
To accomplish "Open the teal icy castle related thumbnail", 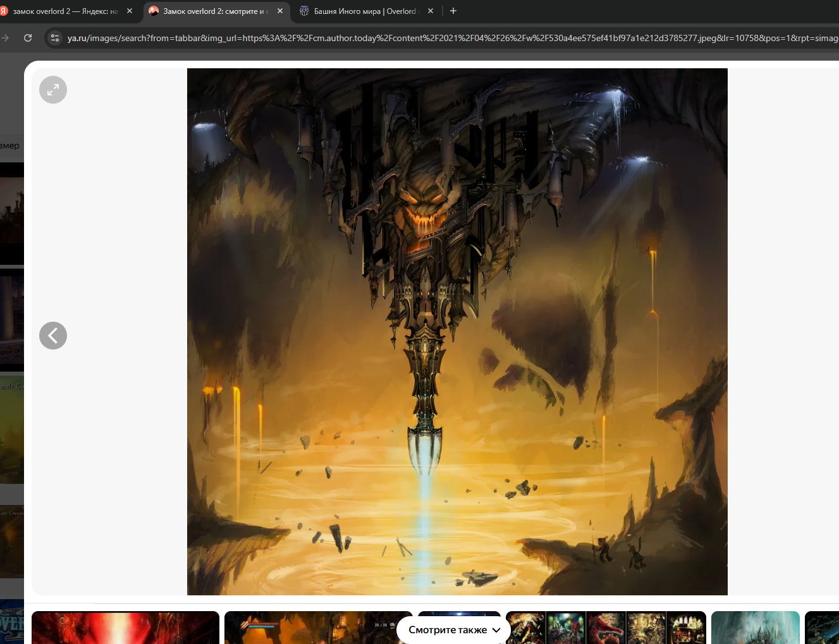I will pos(756,628).
